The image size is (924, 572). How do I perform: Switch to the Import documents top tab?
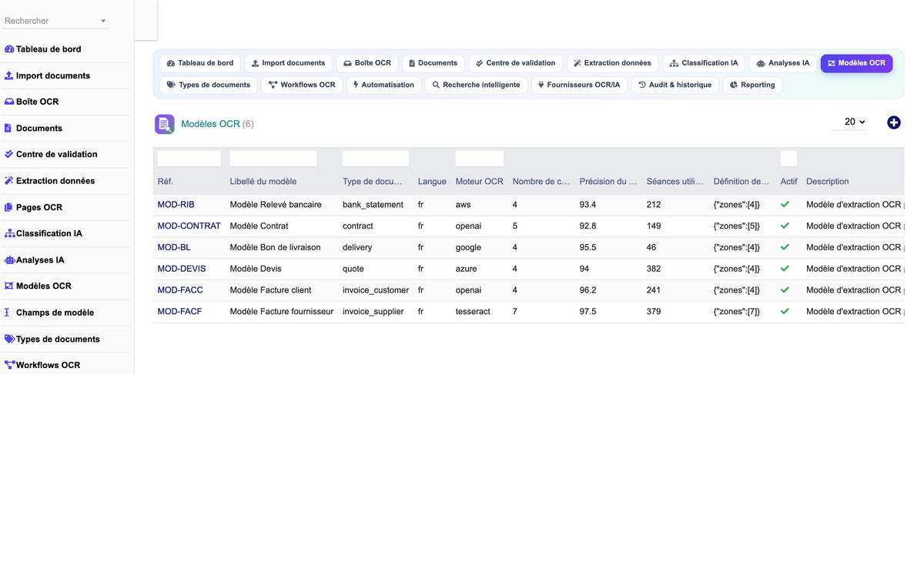pyautogui.click(x=289, y=63)
